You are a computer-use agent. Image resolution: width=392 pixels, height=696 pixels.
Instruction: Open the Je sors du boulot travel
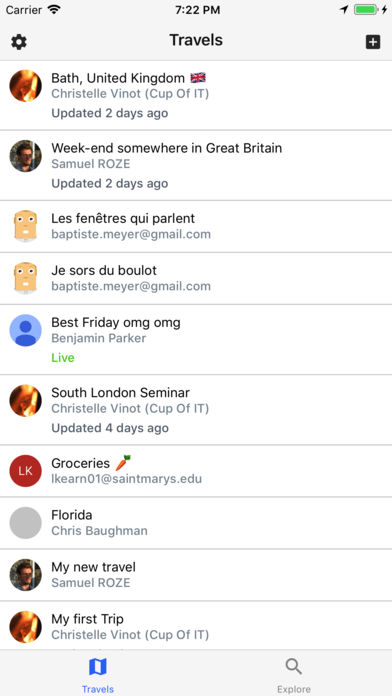click(x=196, y=278)
